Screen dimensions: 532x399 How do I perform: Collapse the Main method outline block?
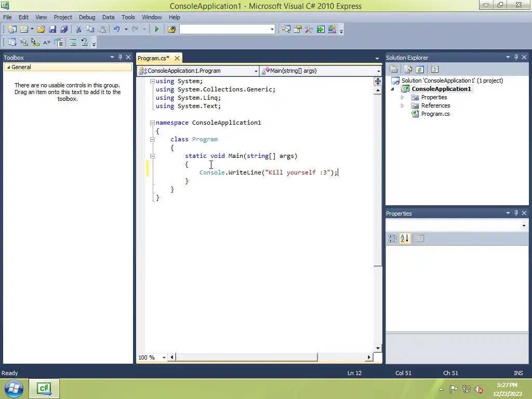click(152, 156)
